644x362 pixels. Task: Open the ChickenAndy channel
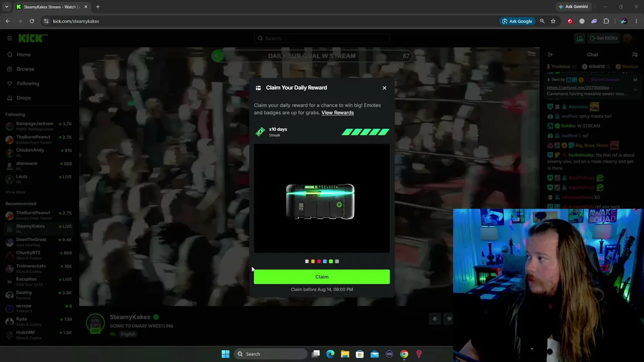39,152
